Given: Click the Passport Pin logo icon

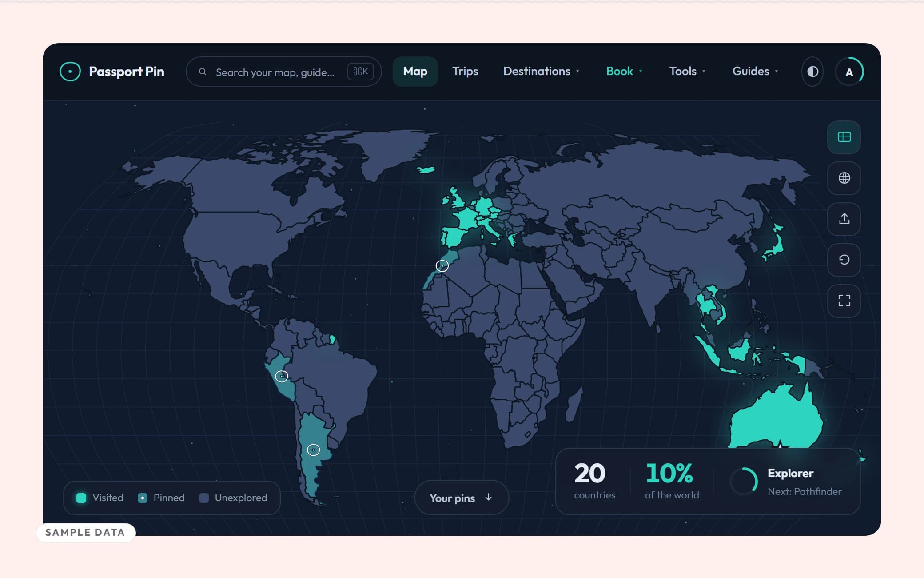Looking at the screenshot, I should 70,72.
